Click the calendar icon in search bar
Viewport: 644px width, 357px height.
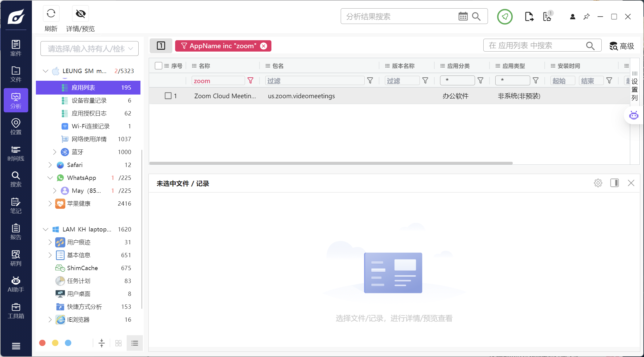coord(463,17)
